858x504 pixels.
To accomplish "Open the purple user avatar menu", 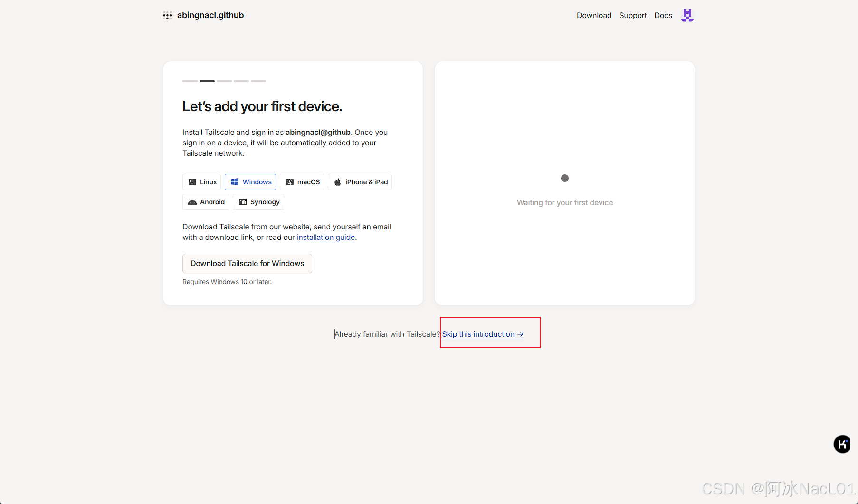I will pos(687,15).
